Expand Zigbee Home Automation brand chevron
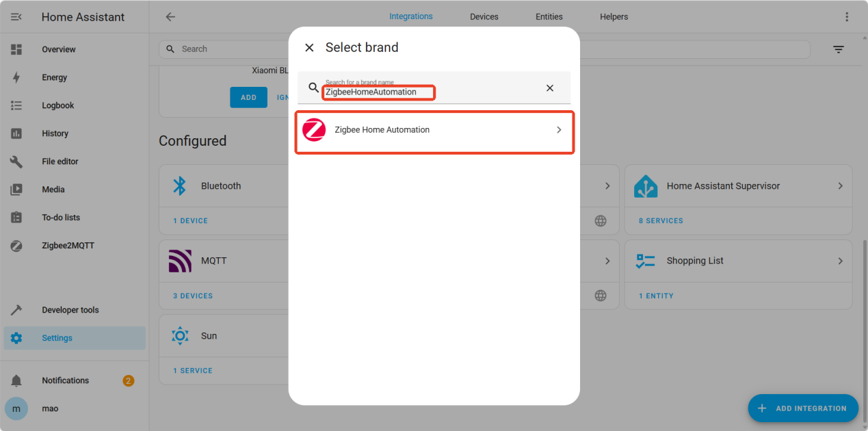 point(559,130)
